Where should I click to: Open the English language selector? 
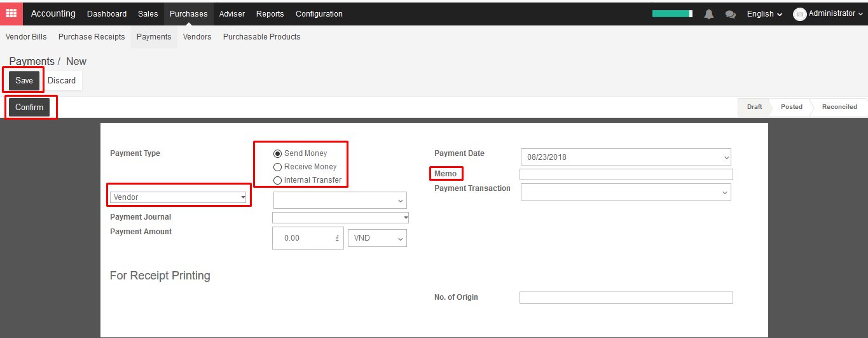pos(764,14)
